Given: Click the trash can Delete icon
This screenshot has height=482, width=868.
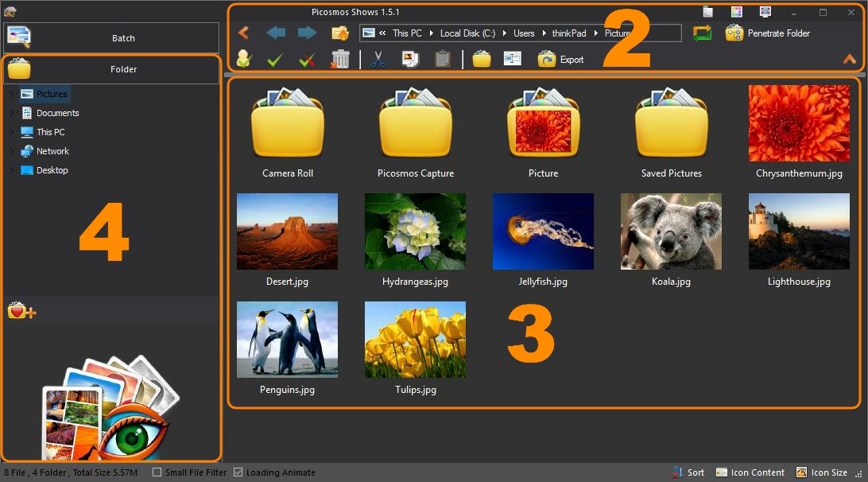Looking at the screenshot, I should tap(340, 59).
